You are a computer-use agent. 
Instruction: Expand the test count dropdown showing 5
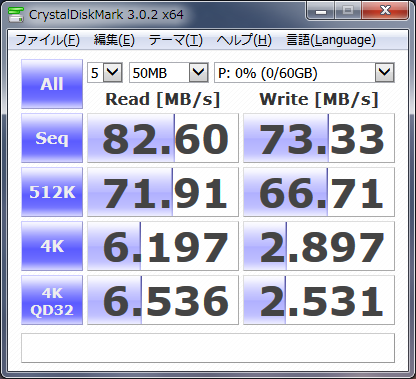click(x=112, y=72)
